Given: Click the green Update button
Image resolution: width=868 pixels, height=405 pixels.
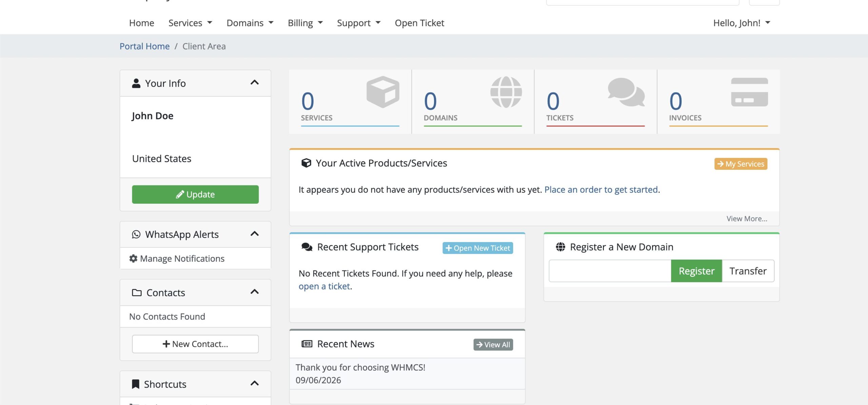Looking at the screenshot, I should 195,194.
